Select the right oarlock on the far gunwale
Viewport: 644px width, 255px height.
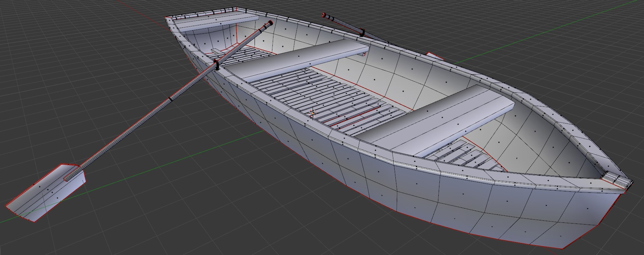(362, 33)
